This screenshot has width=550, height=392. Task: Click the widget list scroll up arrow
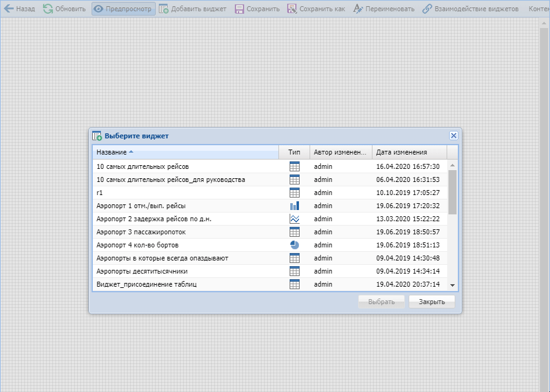point(452,165)
